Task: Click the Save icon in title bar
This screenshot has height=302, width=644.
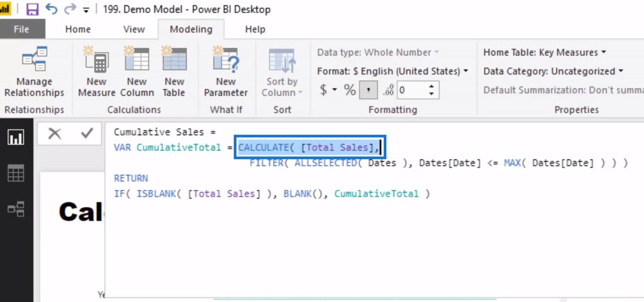Action: click(32, 9)
